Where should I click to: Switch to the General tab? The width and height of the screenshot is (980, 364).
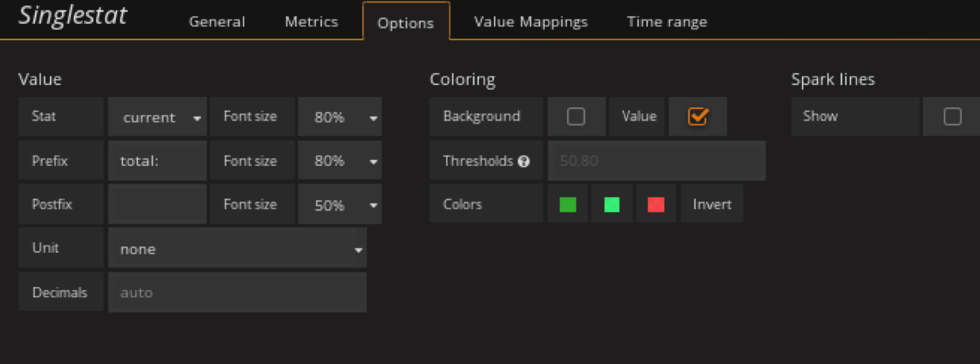pos(217,22)
